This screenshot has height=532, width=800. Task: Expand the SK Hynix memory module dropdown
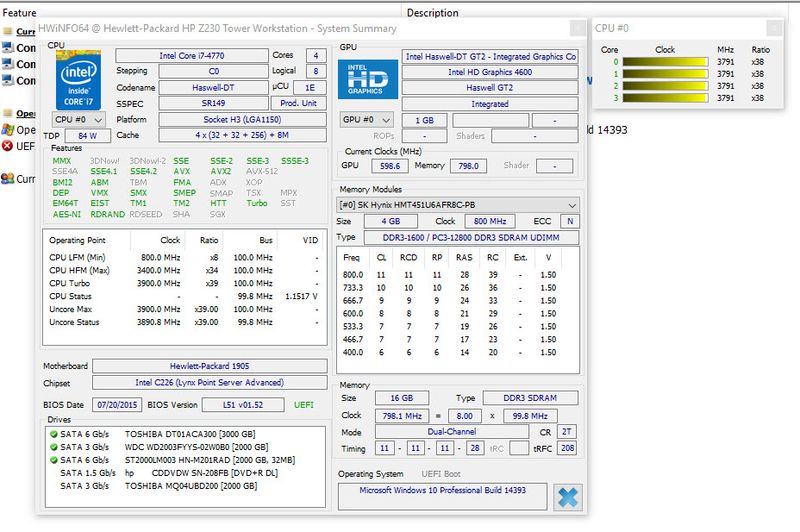[x=458, y=205]
